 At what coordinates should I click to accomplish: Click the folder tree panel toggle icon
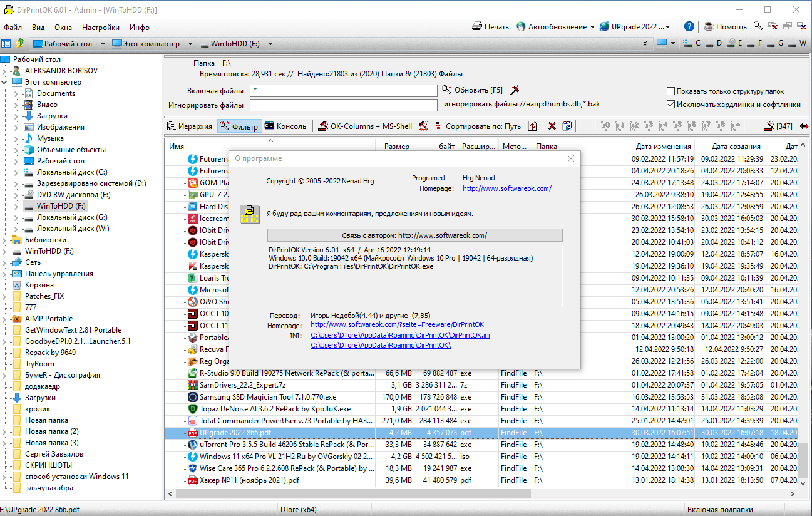(x=6, y=44)
